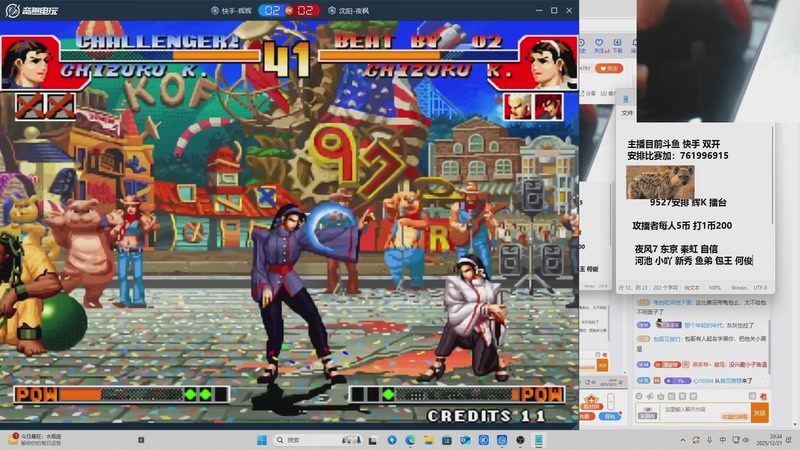Open Outlook on the taskbar

click(x=465, y=440)
